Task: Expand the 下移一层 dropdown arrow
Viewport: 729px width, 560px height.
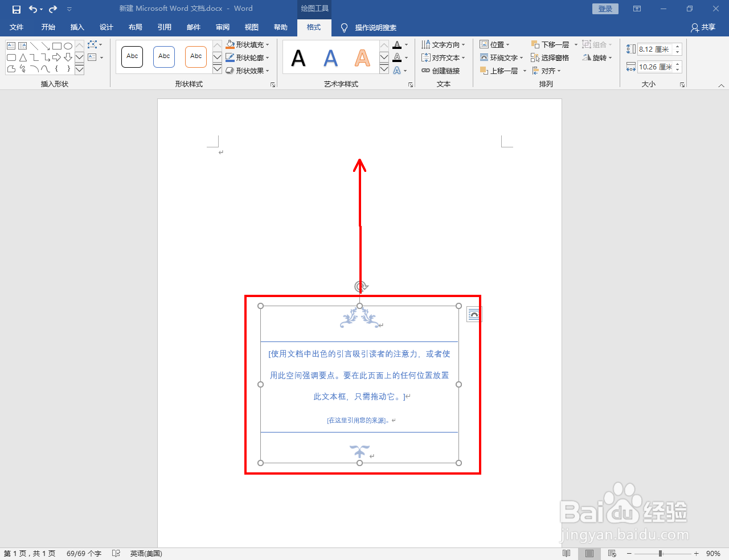Action: 575,44
